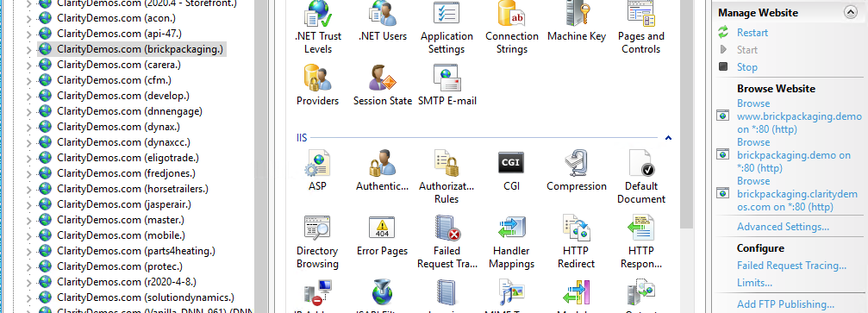The image size is (868, 313).
Task: Open the Authentication feature
Action: pos(383,171)
